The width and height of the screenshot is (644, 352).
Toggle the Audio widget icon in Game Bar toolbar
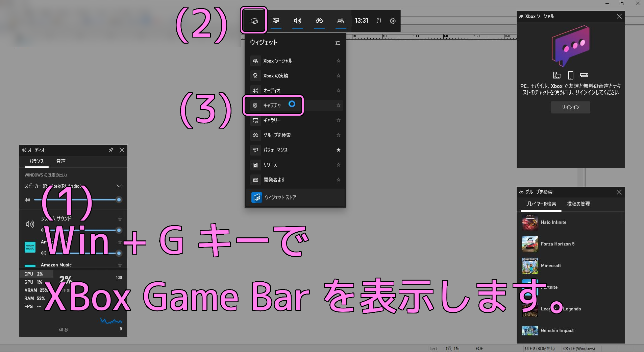(297, 21)
